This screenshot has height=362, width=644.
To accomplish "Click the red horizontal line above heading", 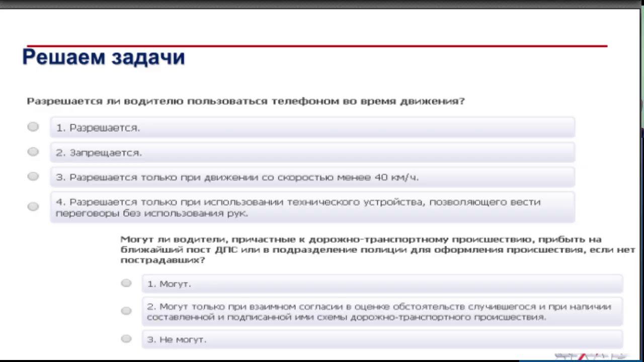I will point(317,46).
